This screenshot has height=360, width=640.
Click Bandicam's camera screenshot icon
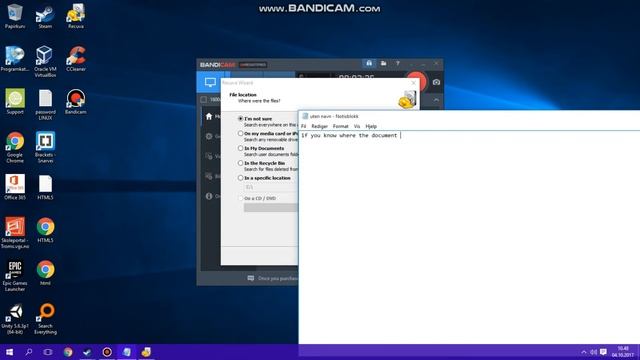(x=436, y=82)
